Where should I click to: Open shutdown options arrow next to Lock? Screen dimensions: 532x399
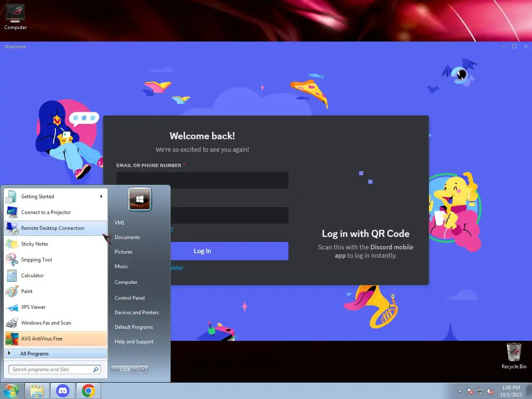pyautogui.click(x=143, y=369)
